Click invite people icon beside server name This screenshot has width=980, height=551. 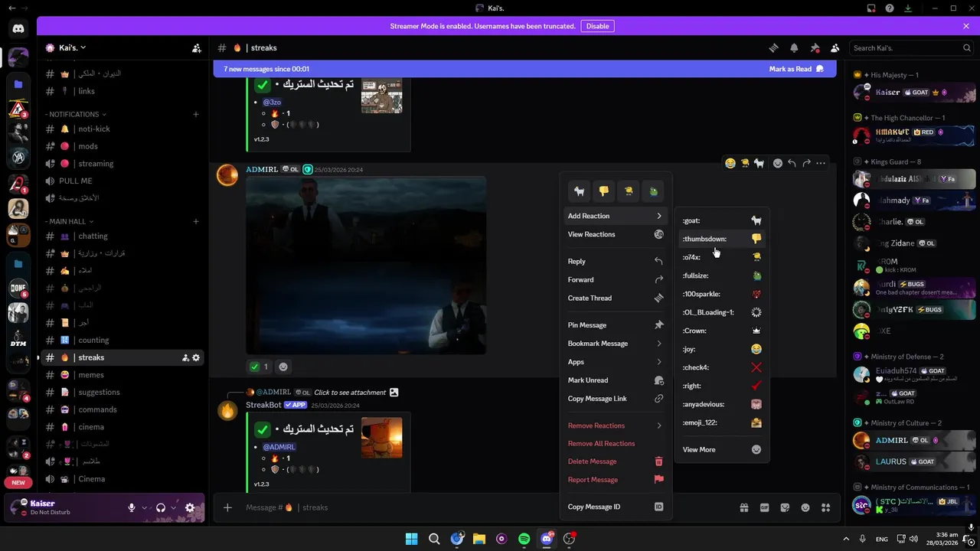click(196, 47)
